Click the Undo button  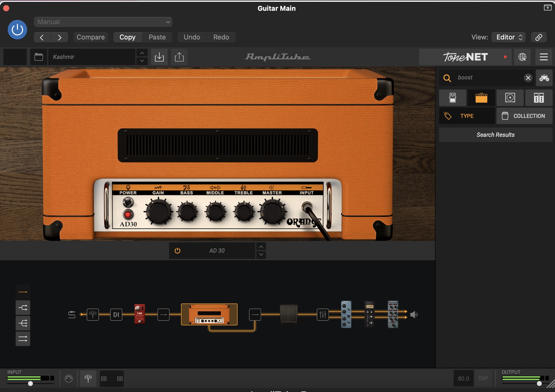192,37
